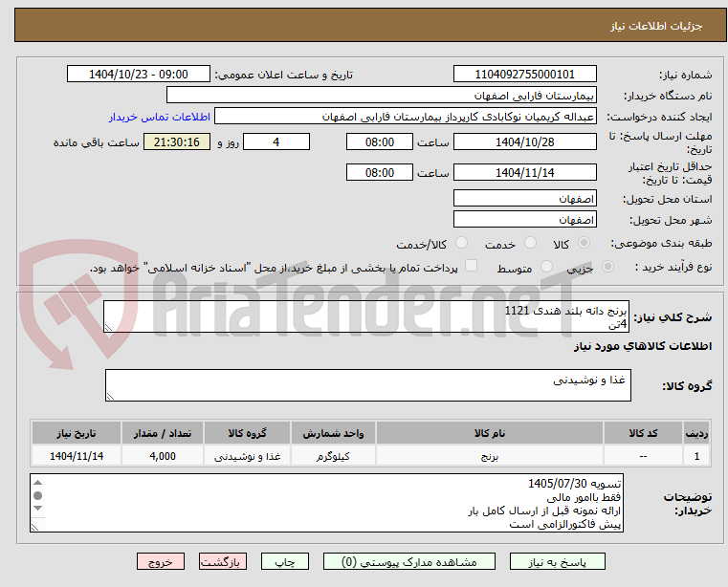Screen dimensions: 728x587
Task: Select the کالا radio button
Action: pyautogui.click(x=585, y=243)
